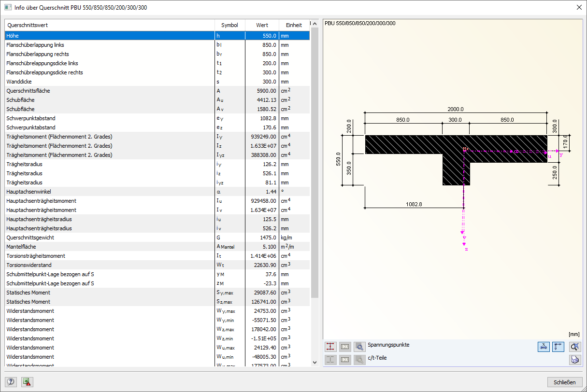Toggle principal axes display
This screenshot has height=392, width=587.
[x=558, y=346]
